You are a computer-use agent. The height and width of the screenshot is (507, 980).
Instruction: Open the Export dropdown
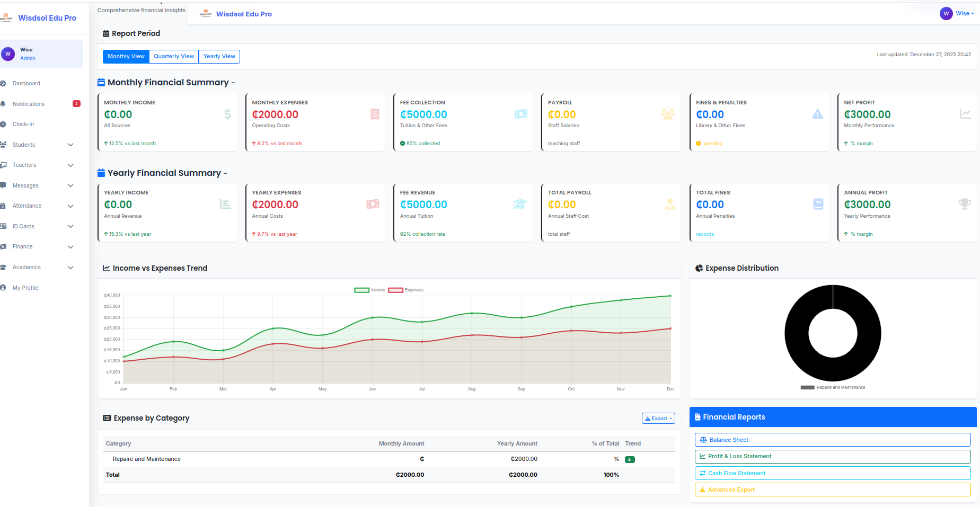pyautogui.click(x=658, y=419)
